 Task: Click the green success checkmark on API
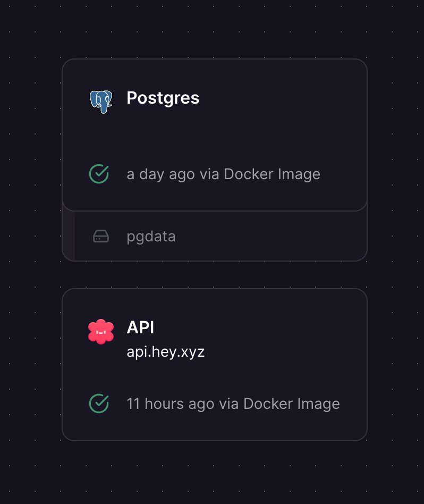tap(99, 404)
